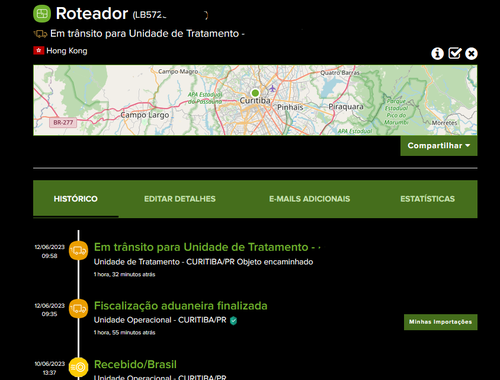Open the Compartilhar dropdown
The image size is (500, 380).
(439, 146)
